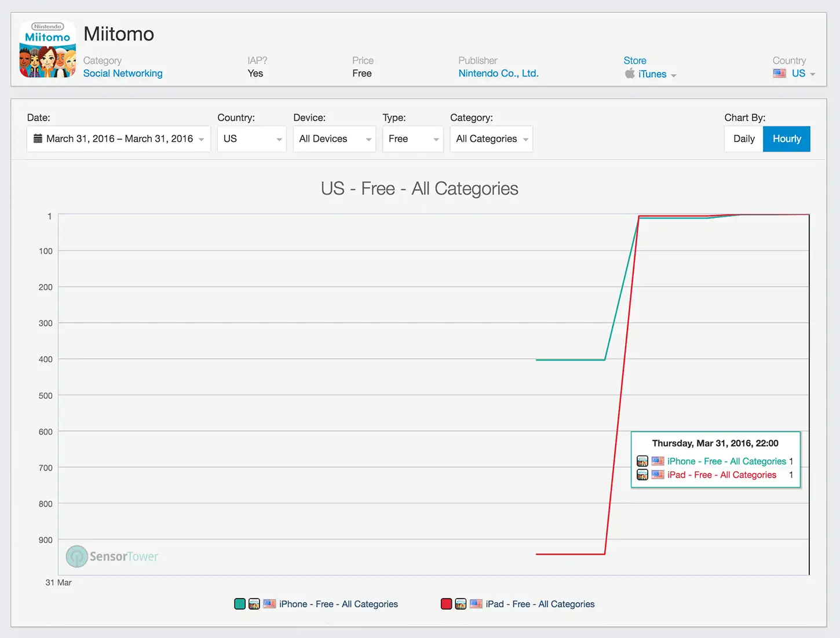Click the Apple iTunes store icon
840x638 pixels.
point(630,73)
